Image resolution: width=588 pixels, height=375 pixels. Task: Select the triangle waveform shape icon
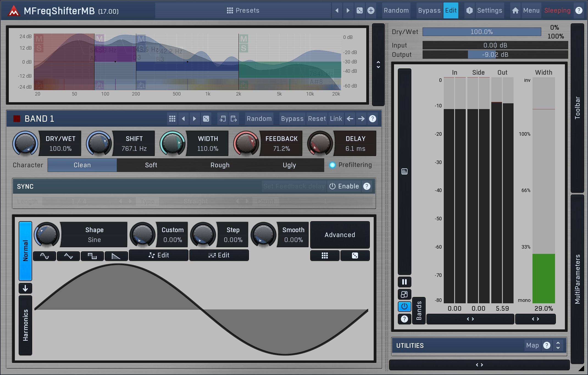(68, 256)
